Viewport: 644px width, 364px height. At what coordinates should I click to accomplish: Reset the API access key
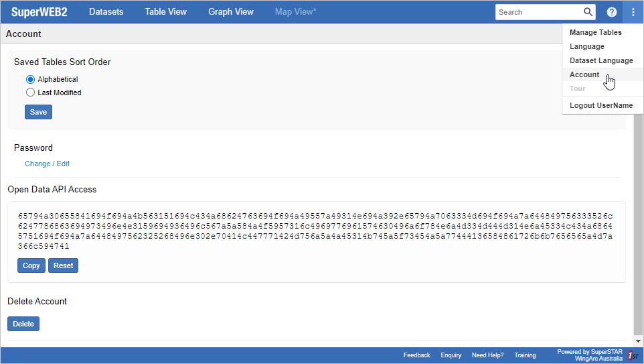pyautogui.click(x=63, y=265)
